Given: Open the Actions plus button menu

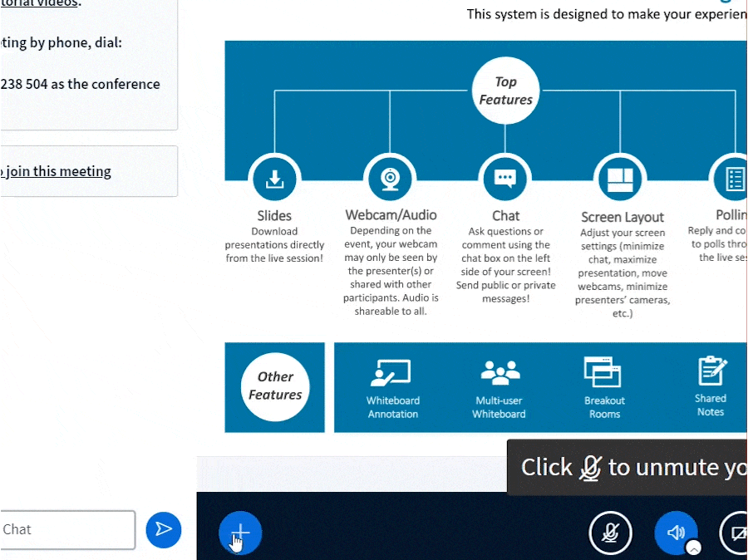Looking at the screenshot, I should tap(240, 533).
